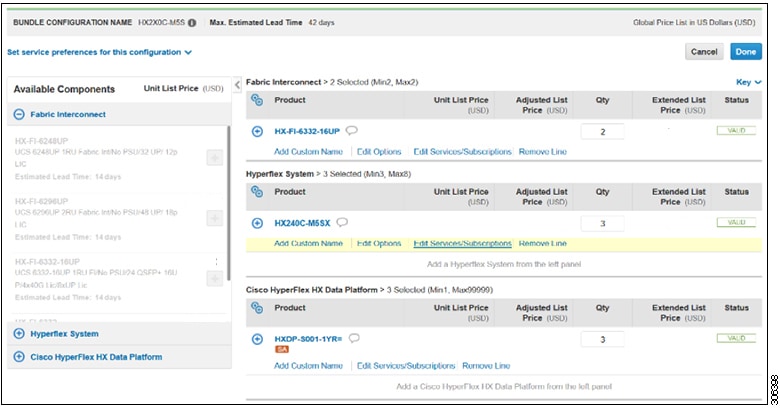Collapse the Available Components panel arrow
The image size is (780, 408).
point(237,85)
